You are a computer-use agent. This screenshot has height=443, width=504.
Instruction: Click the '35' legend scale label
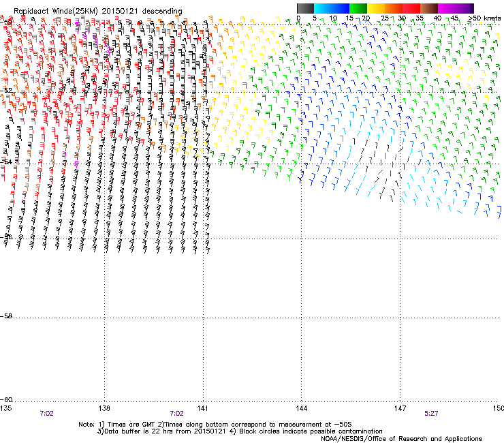point(420,18)
